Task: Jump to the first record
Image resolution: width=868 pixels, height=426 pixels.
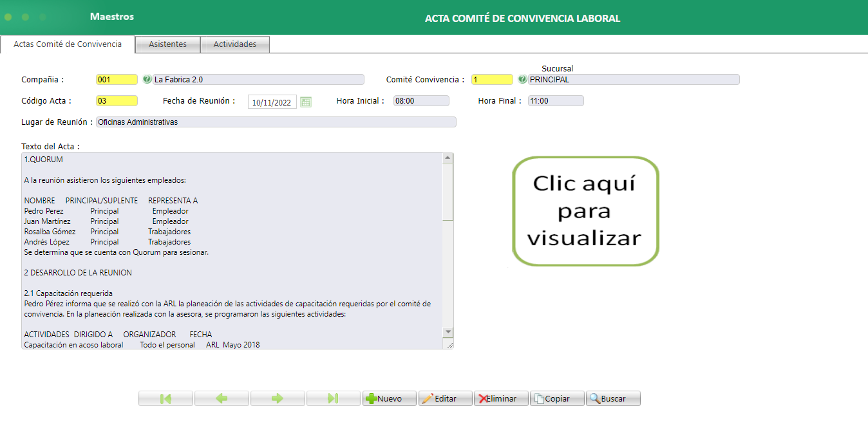Action: 165,398
